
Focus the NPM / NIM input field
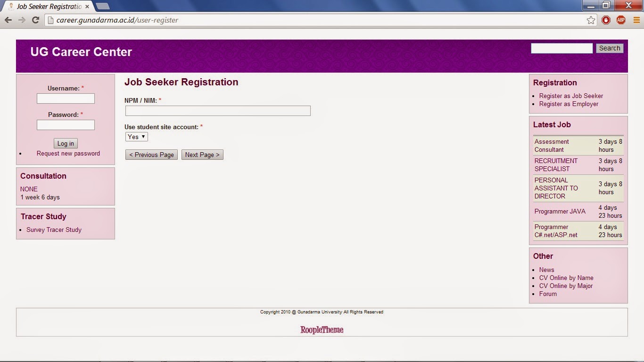click(218, 111)
